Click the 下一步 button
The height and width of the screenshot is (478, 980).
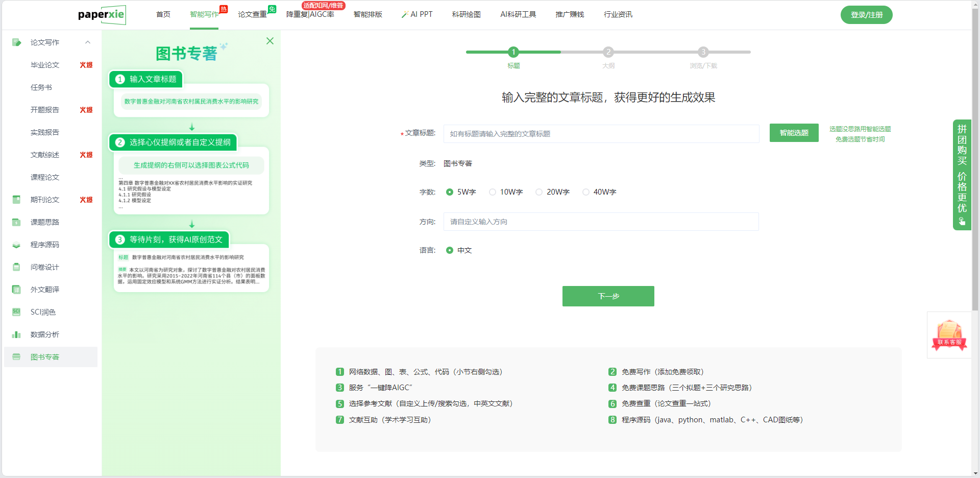pyautogui.click(x=608, y=296)
